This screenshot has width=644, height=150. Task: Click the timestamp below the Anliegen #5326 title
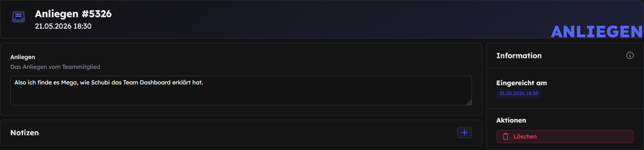(x=63, y=26)
